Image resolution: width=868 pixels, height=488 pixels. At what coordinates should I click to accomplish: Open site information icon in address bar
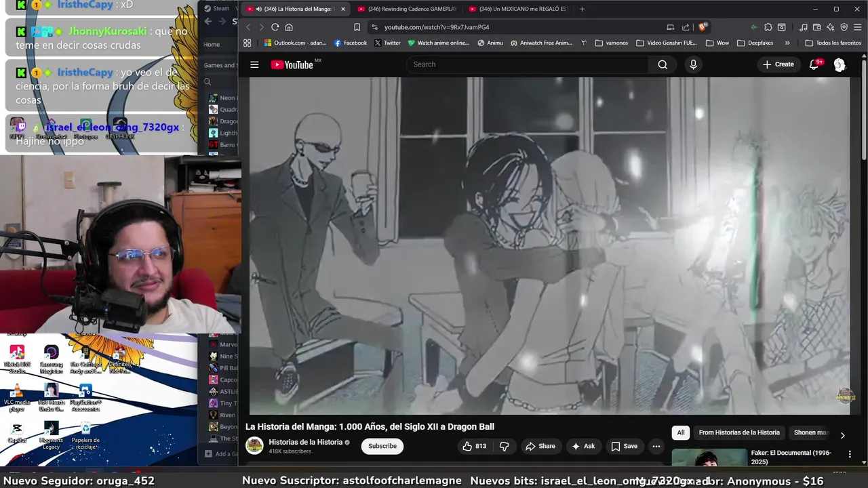374,27
